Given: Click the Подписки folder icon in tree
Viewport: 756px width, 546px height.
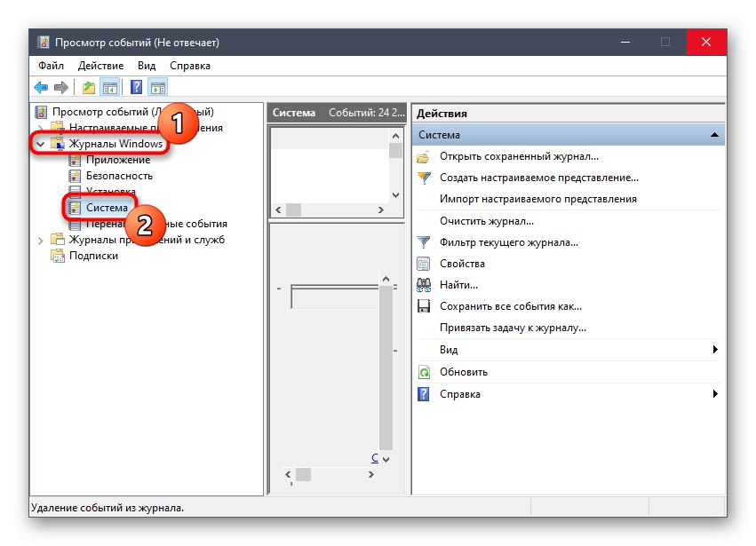Looking at the screenshot, I should 58,256.
